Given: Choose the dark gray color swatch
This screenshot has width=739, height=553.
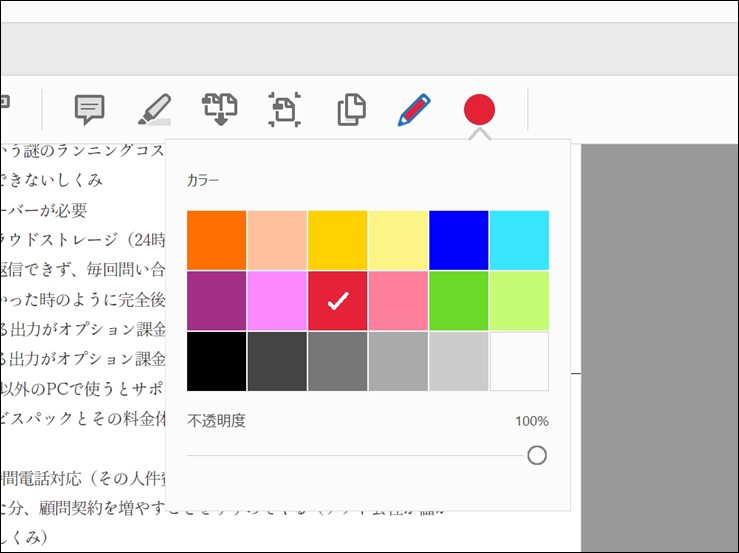Looking at the screenshot, I should [x=277, y=362].
